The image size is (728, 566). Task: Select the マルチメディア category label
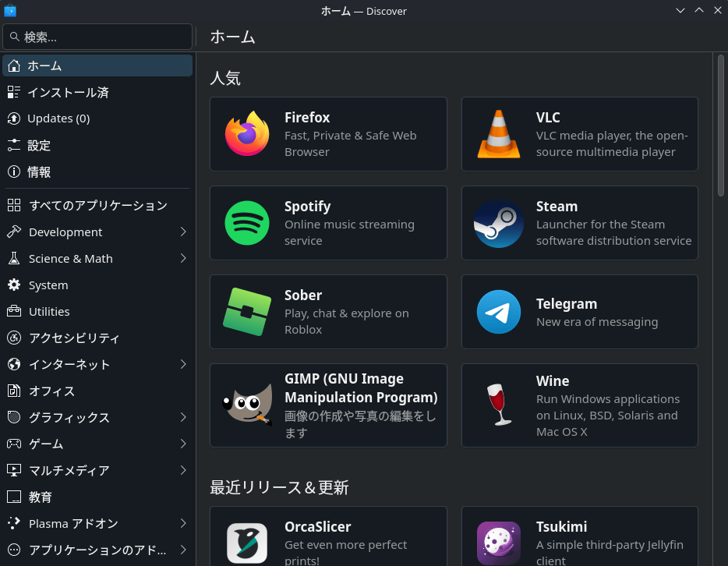coord(69,471)
